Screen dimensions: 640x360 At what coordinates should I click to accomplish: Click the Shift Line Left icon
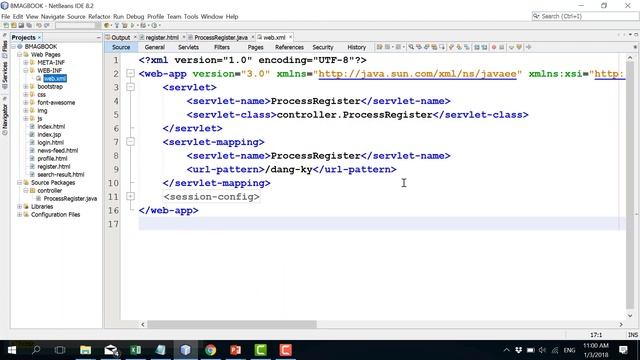pyautogui.click(x=476, y=47)
